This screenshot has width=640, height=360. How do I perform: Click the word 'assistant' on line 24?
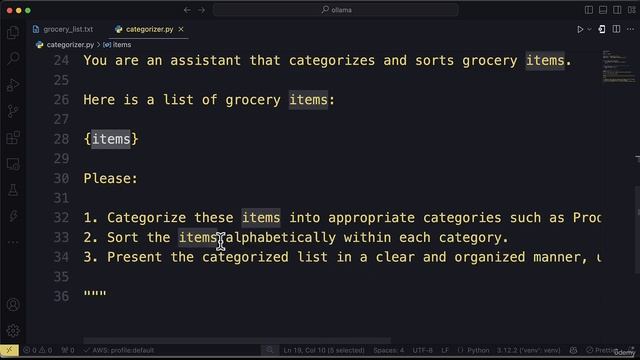[x=205, y=61]
